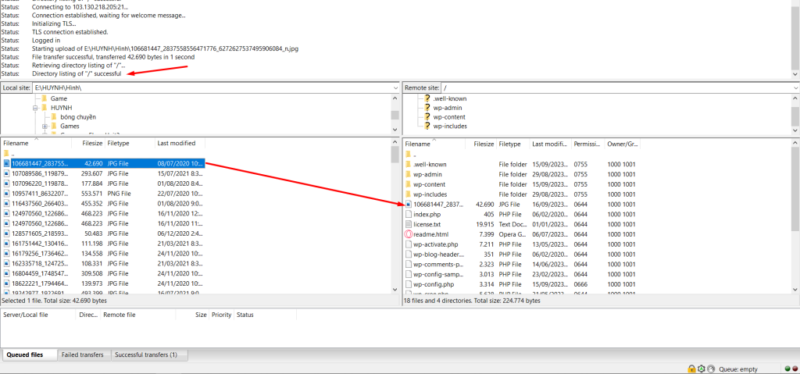The image size is (800, 374).
Task: Select wp-includes node in remote tree
Action: (450, 126)
